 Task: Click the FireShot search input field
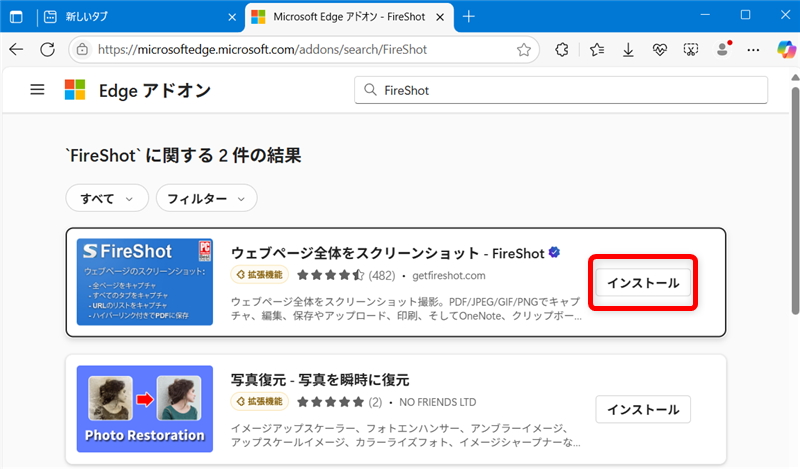570,90
